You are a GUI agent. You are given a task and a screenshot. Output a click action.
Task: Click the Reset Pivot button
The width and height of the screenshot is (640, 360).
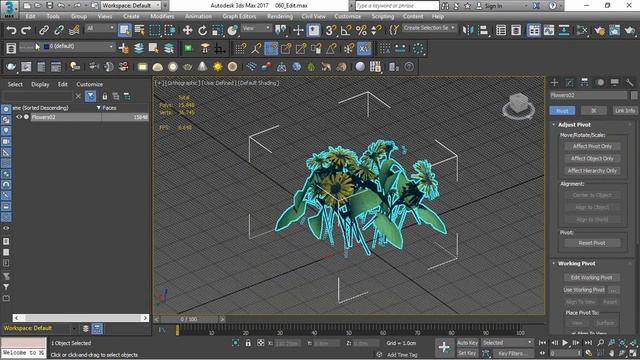592,243
